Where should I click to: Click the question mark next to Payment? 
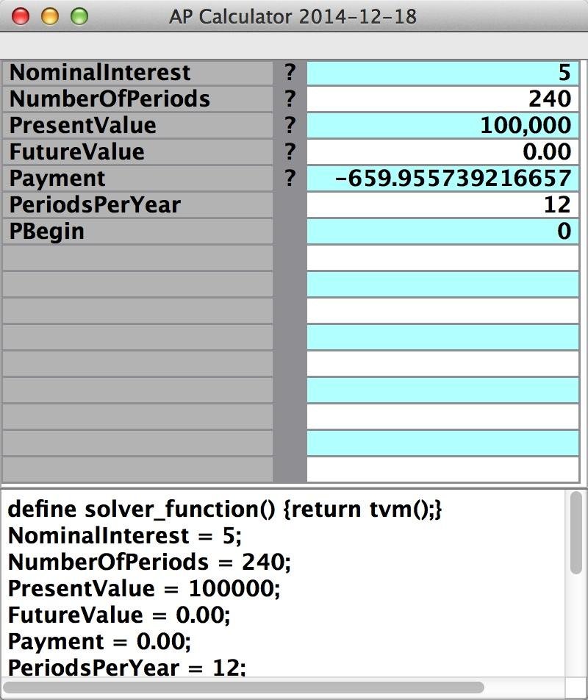pyautogui.click(x=290, y=178)
